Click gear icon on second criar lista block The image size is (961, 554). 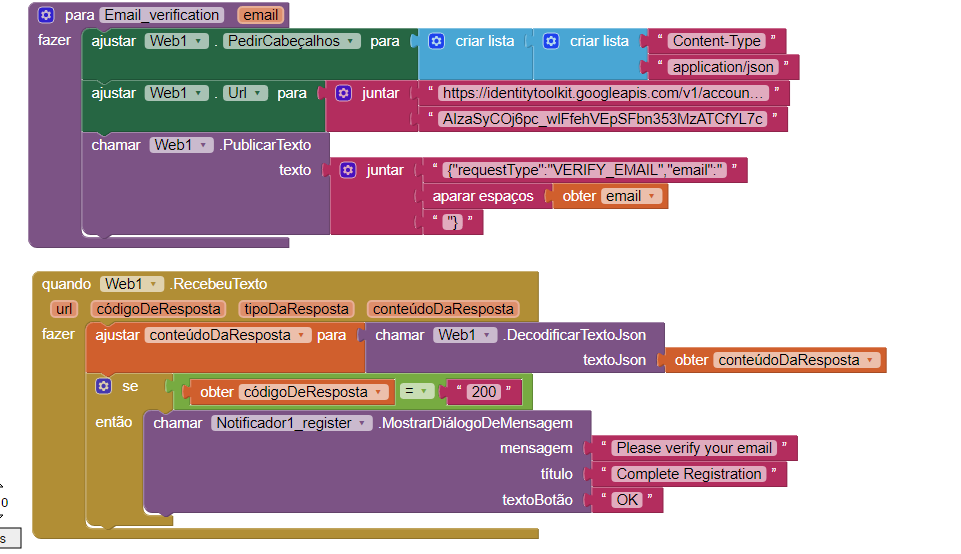[551, 41]
